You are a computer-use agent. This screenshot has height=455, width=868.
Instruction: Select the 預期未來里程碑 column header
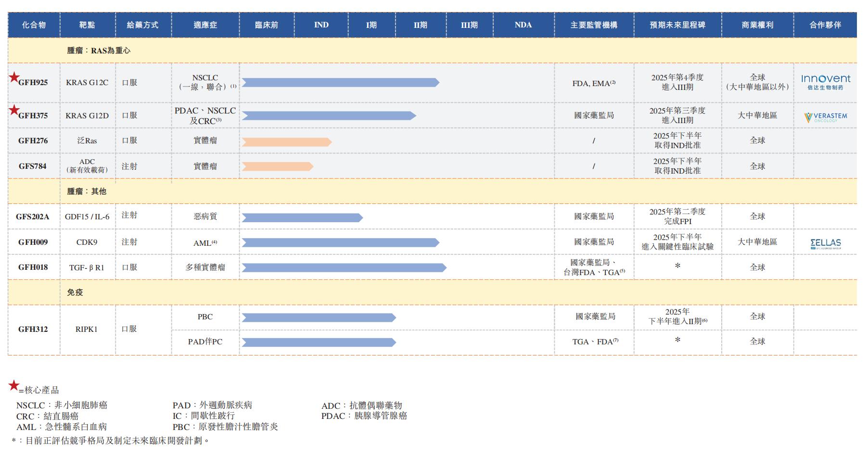click(677, 25)
